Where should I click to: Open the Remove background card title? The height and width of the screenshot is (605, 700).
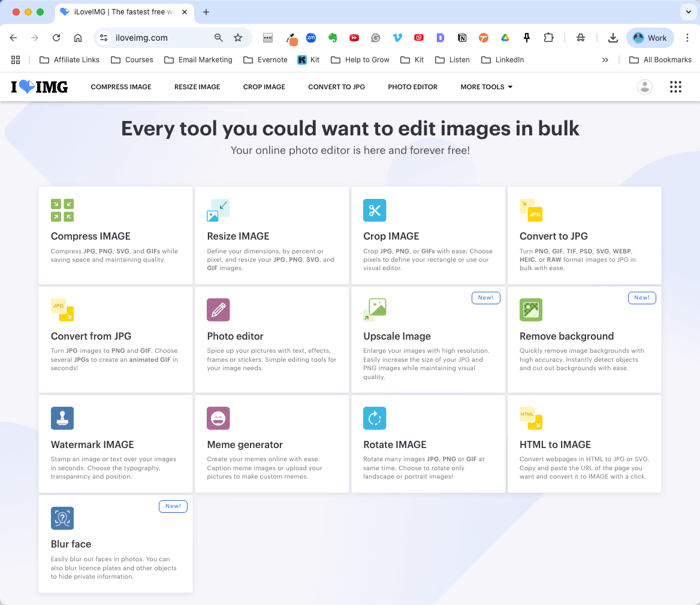[566, 336]
